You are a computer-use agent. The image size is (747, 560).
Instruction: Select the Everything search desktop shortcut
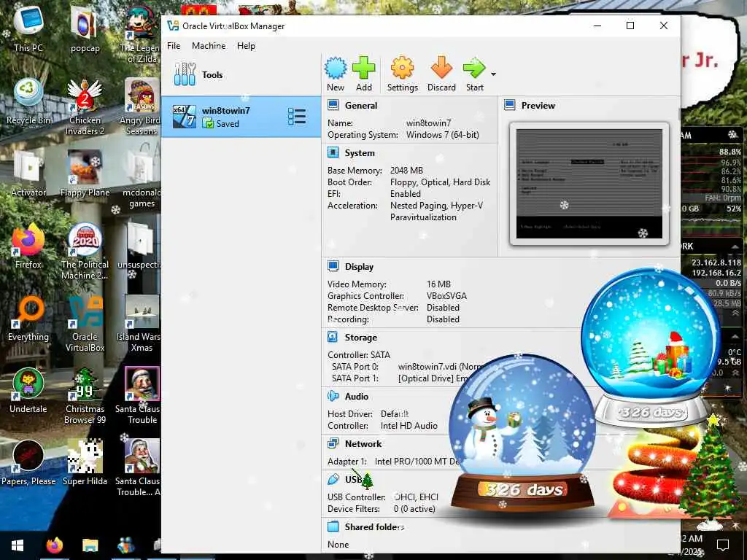[x=28, y=319]
